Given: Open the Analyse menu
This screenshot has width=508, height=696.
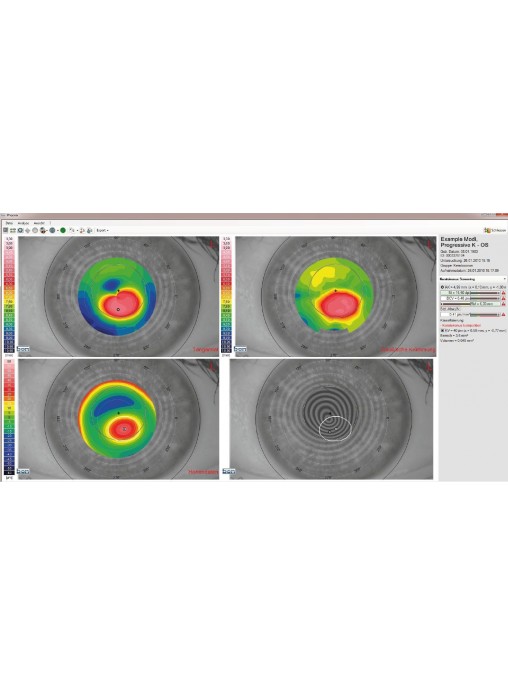Looking at the screenshot, I should (x=23, y=223).
